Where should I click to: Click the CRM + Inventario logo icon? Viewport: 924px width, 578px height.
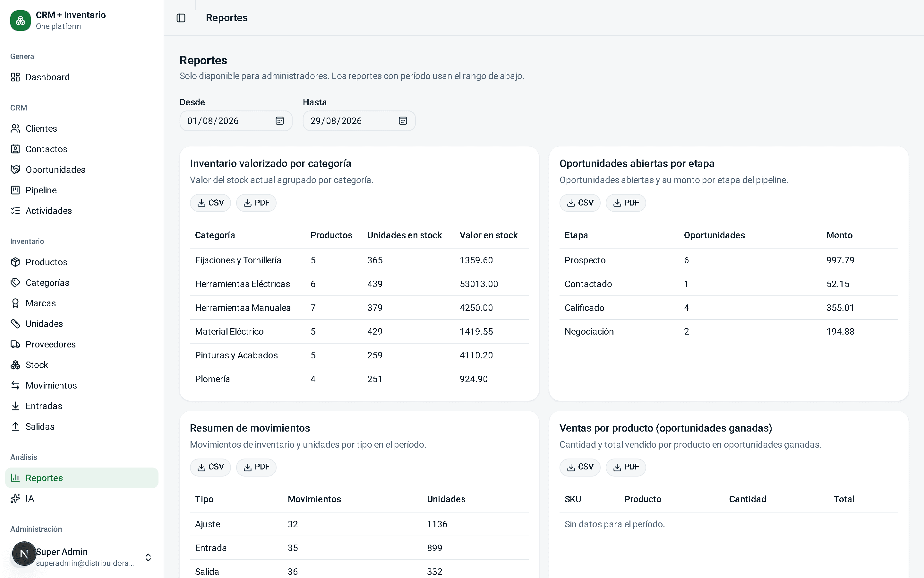click(21, 21)
